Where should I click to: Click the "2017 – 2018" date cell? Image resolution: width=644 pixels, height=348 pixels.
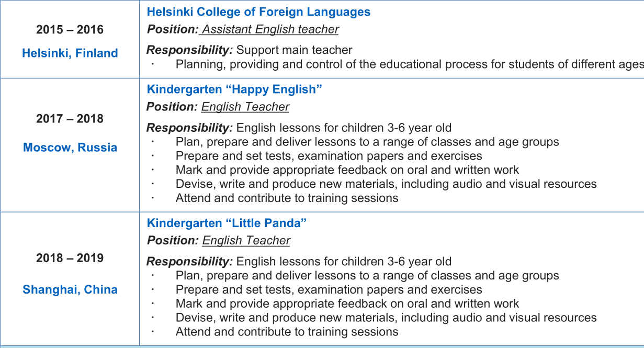point(70,119)
